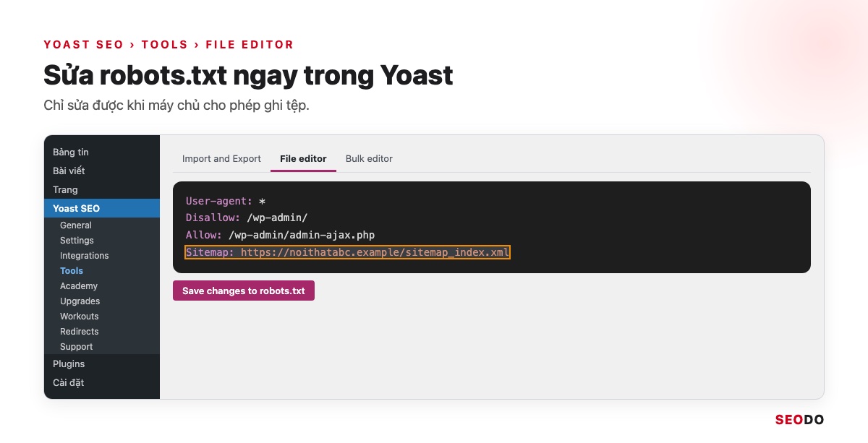868x443 pixels.
Task: Switch to Bulk editor tab
Action: tap(369, 159)
